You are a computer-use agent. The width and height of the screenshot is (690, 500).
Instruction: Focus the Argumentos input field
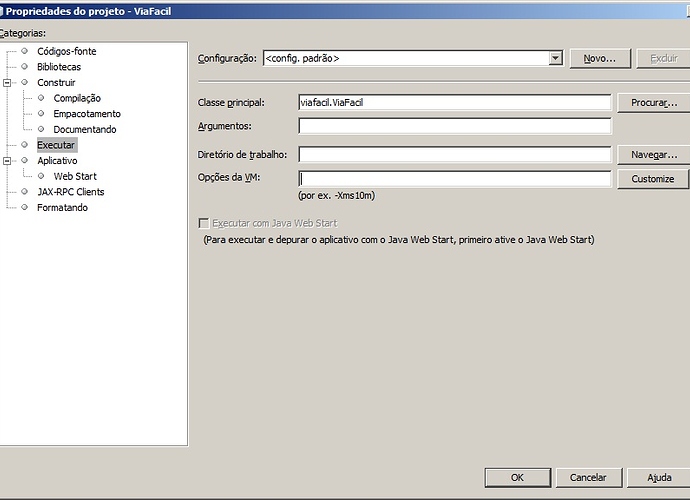(455, 126)
